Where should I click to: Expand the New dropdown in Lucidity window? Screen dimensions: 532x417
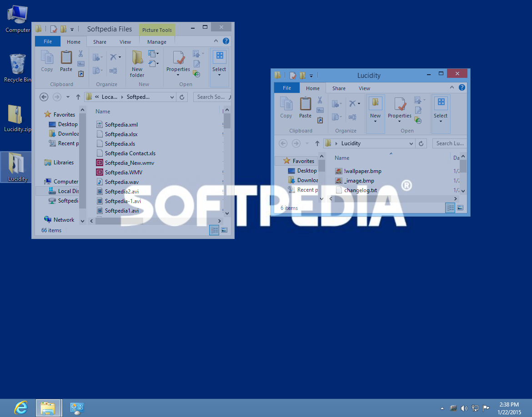(375, 114)
